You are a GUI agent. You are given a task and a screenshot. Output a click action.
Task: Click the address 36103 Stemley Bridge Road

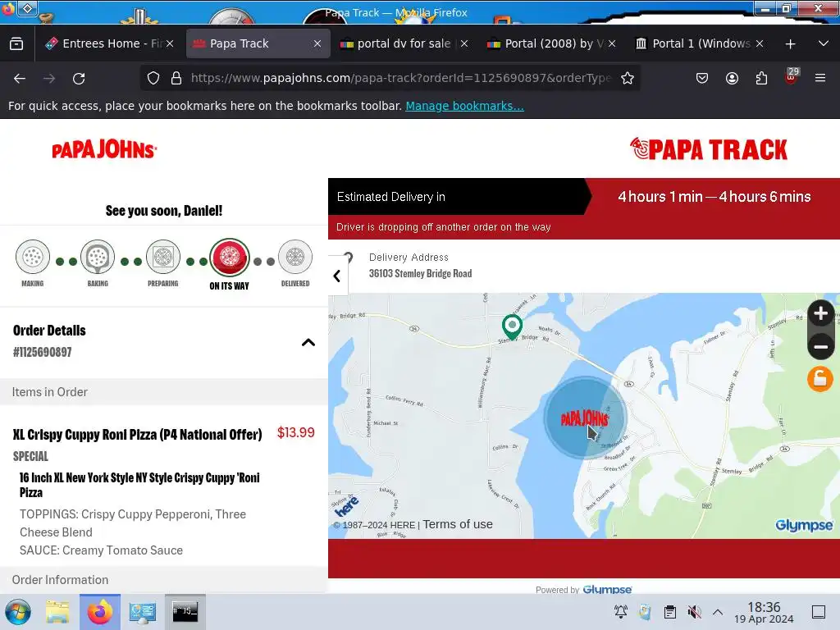pos(421,273)
